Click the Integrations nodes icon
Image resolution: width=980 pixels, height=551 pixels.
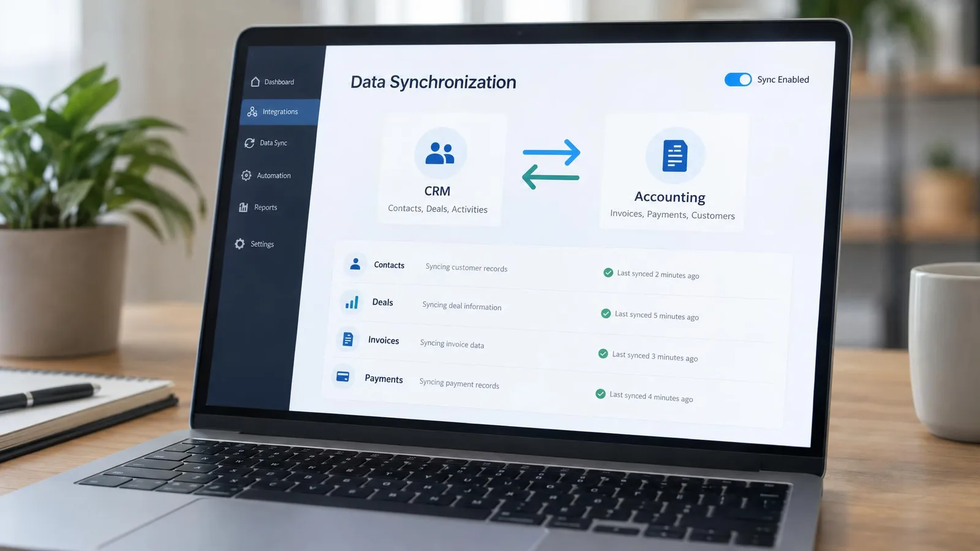(252, 111)
